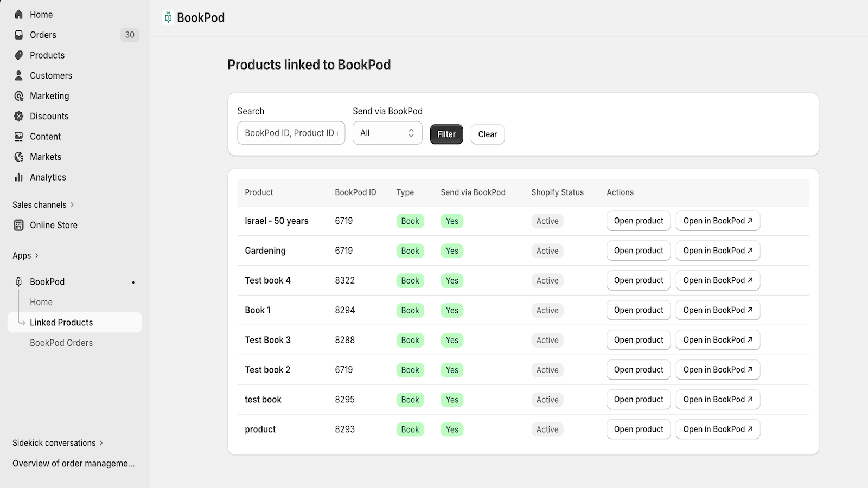Click BookPod ID 8295 cell
The image size is (868, 488).
click(345, 400)
